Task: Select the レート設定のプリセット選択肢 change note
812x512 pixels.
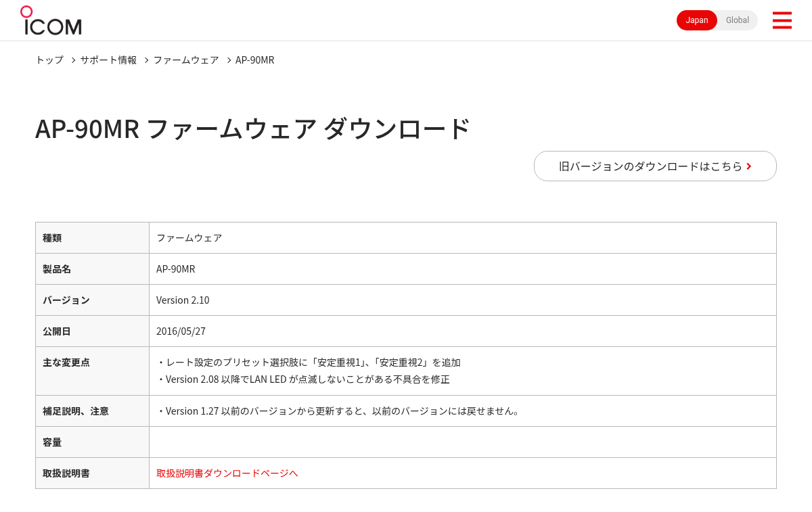Action: point(309,362)
